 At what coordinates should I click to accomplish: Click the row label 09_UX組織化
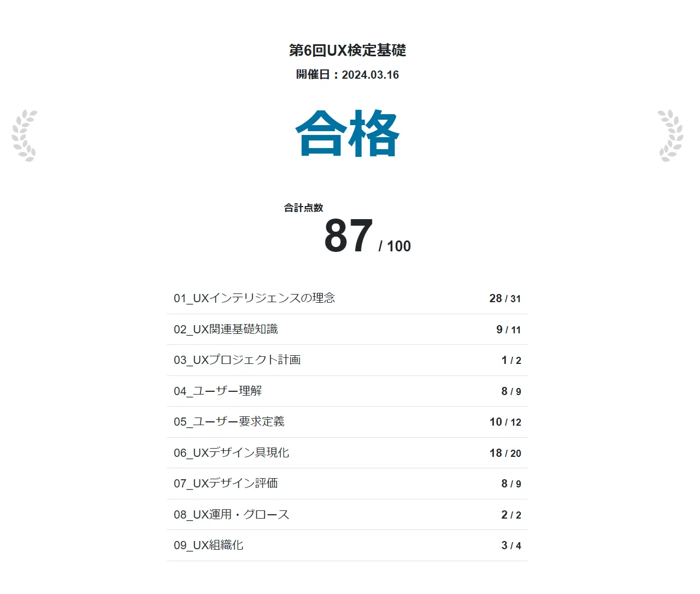[x=208, y=545]
